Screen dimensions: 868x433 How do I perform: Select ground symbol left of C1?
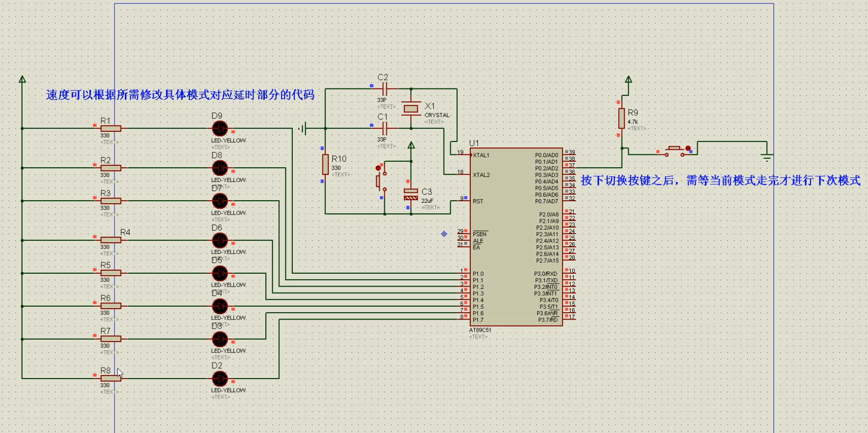tap(302, 129)
